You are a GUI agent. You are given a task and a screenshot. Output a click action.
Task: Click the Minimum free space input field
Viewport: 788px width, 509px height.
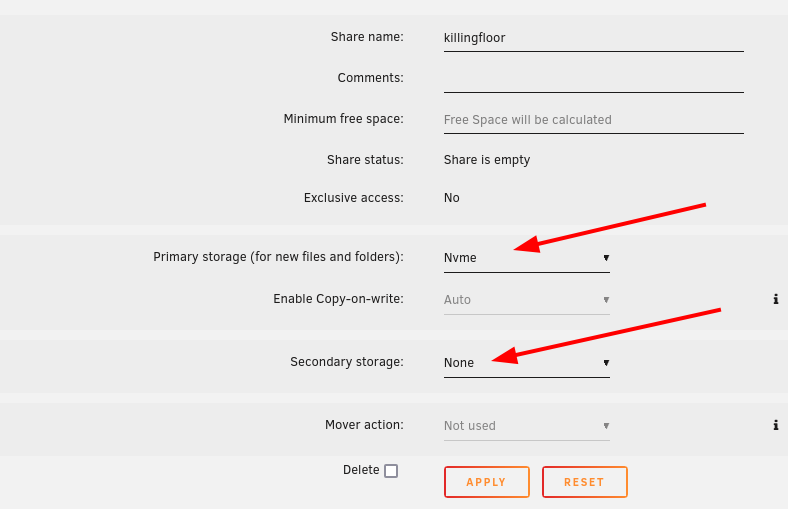tap(594, 120)
